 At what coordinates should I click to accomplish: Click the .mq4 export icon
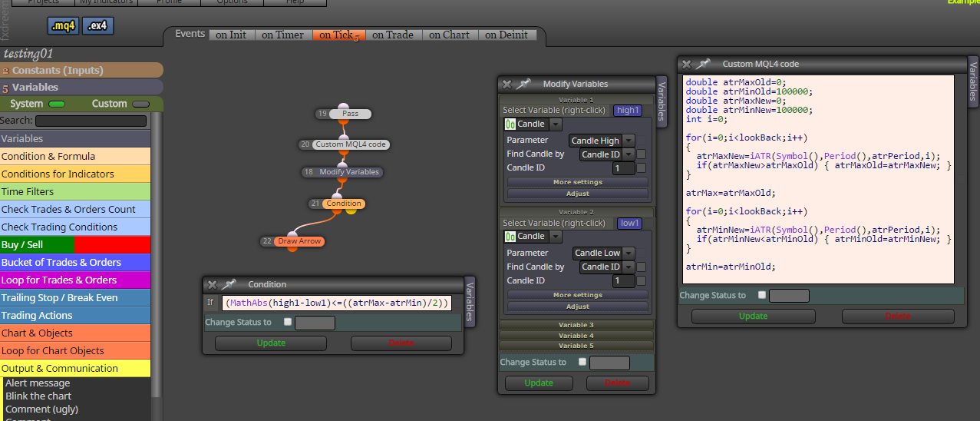coord(63,26)
